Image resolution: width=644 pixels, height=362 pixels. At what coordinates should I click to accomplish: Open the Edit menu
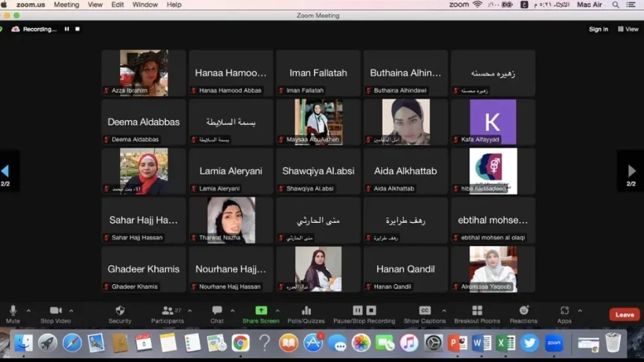point(118,4)
